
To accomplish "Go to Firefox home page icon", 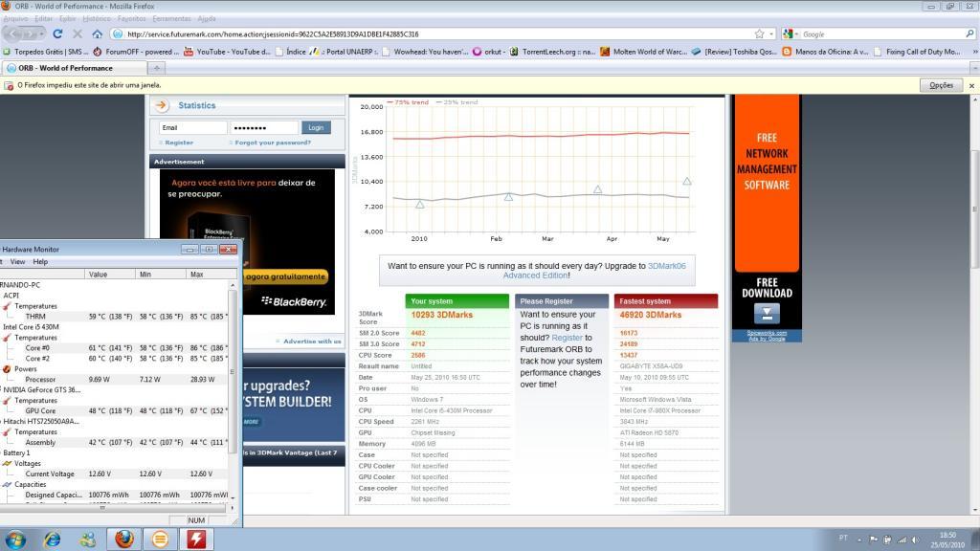I will (x=97, y=33).
